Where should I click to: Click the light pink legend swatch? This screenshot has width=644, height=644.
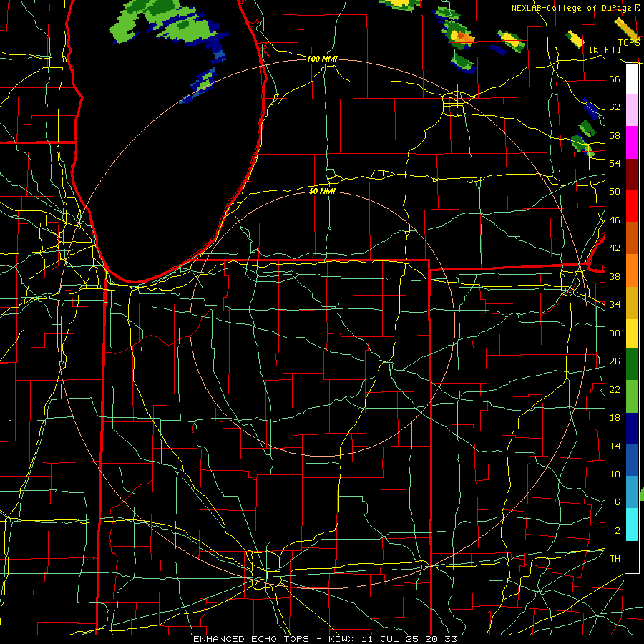click(632, 110)
